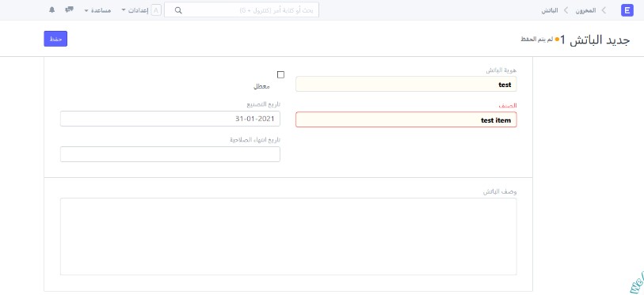Focus the top search command bar

coord(242,9)
